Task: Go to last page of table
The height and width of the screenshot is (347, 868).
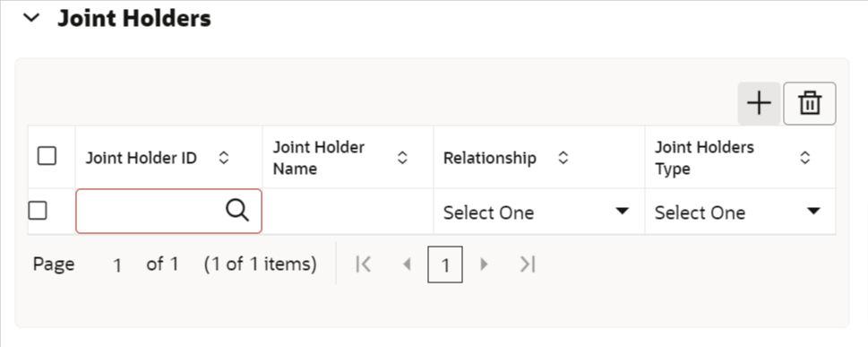Action: click(528, 265)
